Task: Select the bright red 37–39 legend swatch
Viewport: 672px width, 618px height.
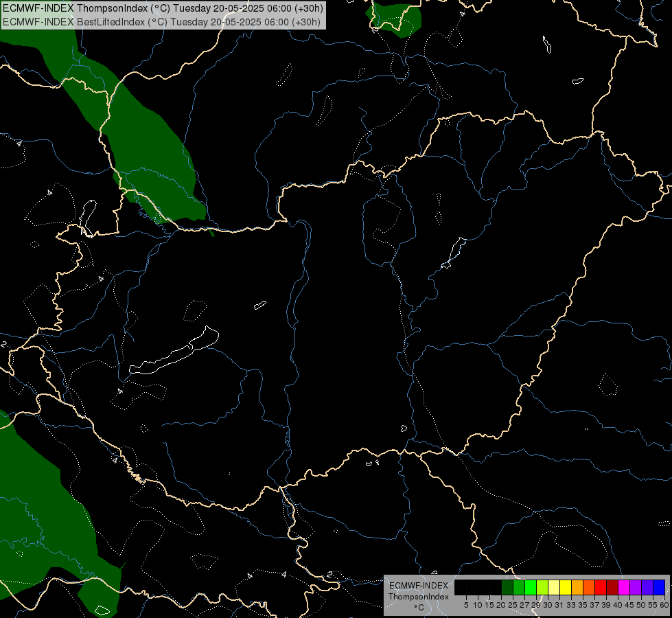Action: click(x=601, y=587)
